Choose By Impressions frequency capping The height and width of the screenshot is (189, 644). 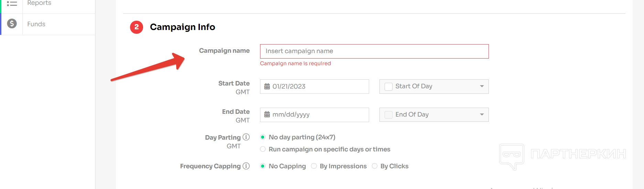coord(314,166)
